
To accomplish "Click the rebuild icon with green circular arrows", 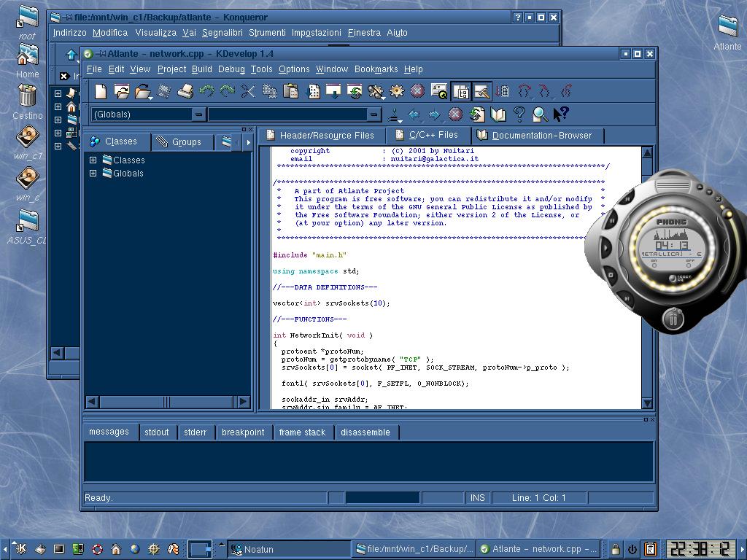I will pyautogui.click(x=355, y=91).
